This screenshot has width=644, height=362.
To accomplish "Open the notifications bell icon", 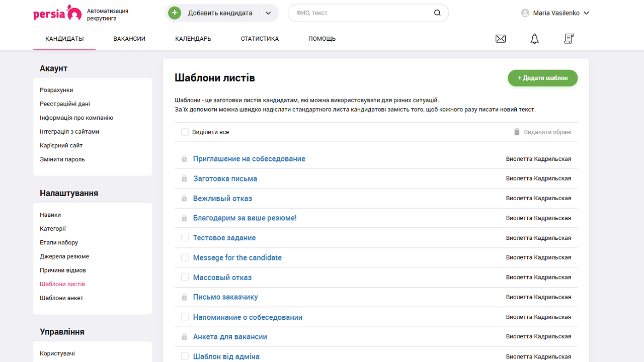I will pos(534,39).
